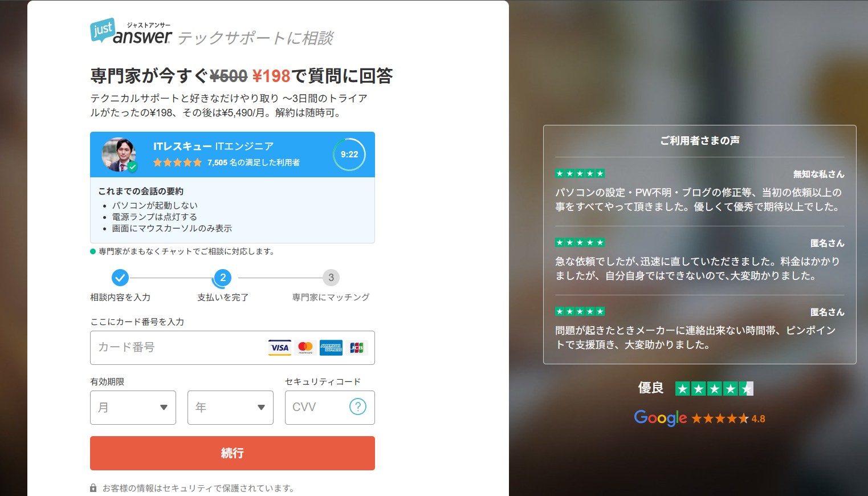
Task: Open the month (月) expiry dropdown
Action: pos(133,408)
